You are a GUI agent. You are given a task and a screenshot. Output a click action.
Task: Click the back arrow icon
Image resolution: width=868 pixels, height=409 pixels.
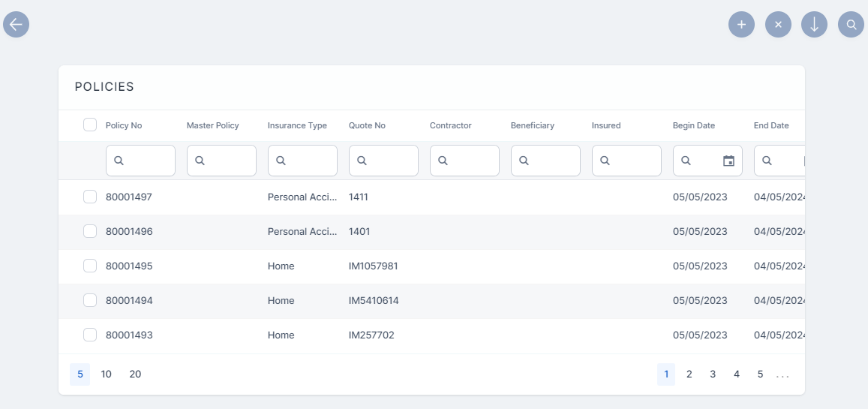(x=16, y=24)
